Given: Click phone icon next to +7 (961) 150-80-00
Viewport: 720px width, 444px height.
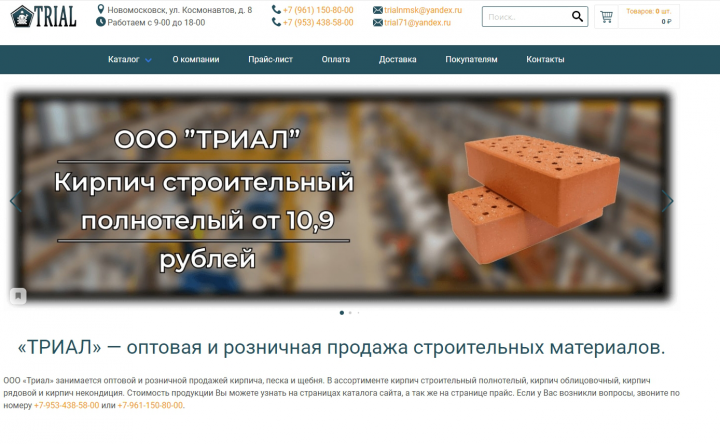Looking at the screenshot, I should click(276, 10).
